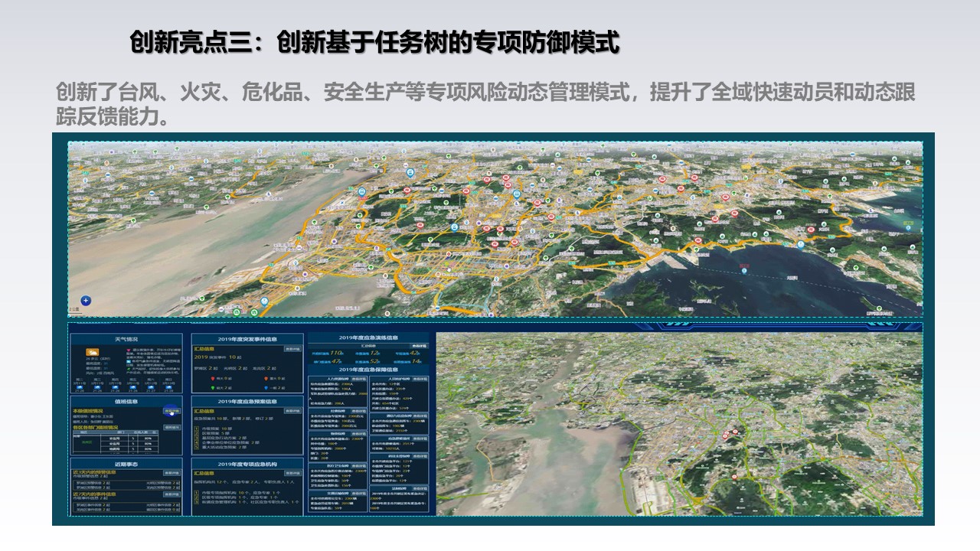Click the 天气情况 panel header
Image resolution: width=980 pixels, height=551 pixels.
[x=126, y=339]
